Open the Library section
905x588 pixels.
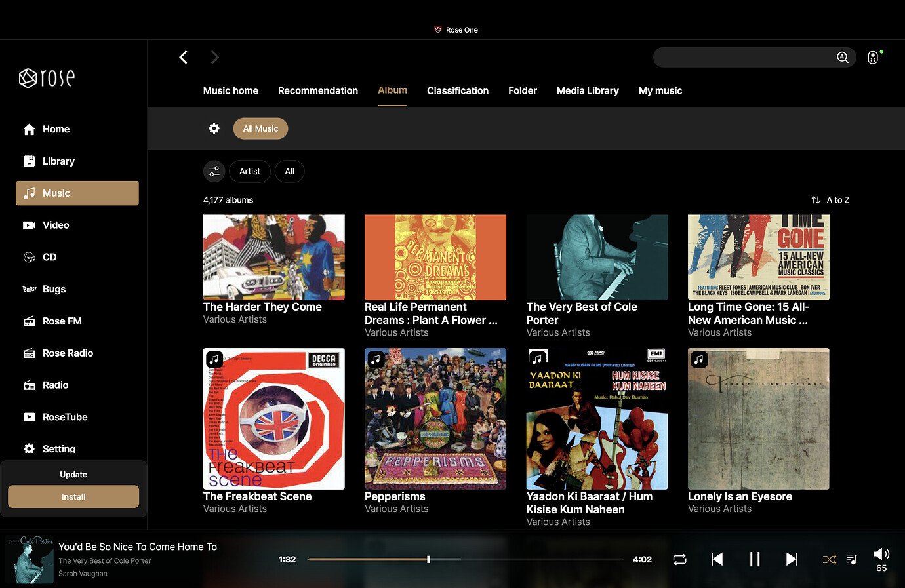coord(58,161)
